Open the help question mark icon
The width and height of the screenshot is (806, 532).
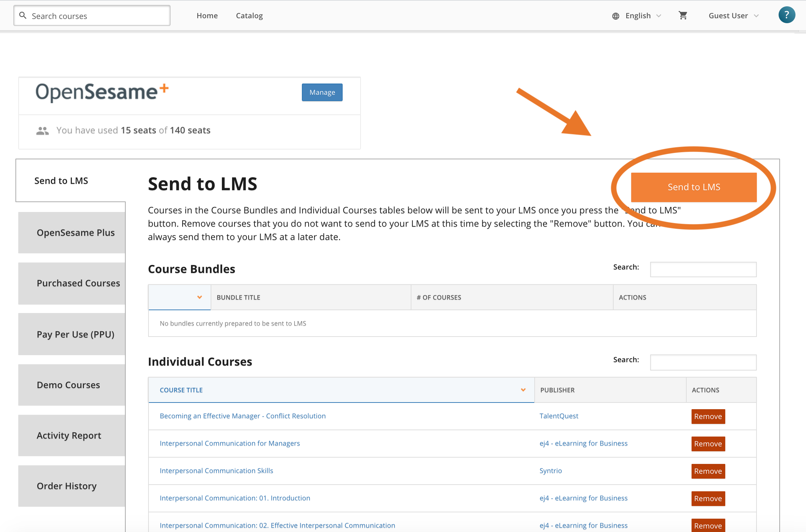pyautogui.click(x=787, y=15)
